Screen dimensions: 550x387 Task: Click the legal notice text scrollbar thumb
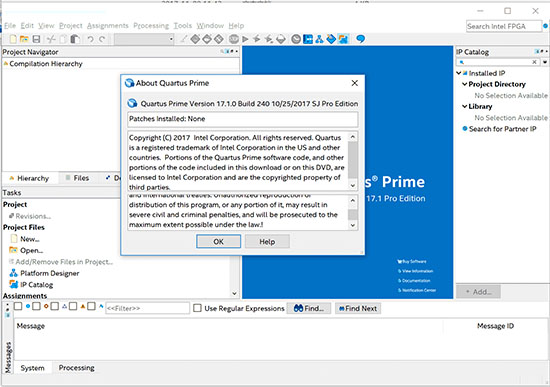353,214
